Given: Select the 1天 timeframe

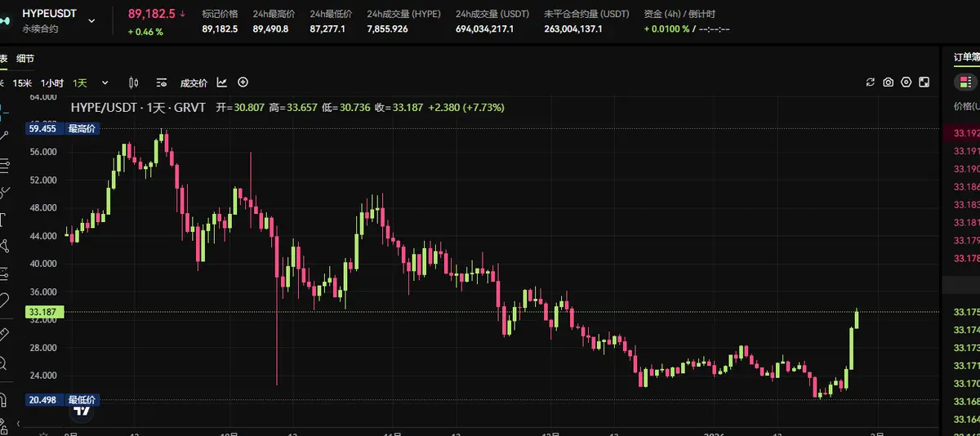Looking at the screenshot, I should [x=80, y=82].
